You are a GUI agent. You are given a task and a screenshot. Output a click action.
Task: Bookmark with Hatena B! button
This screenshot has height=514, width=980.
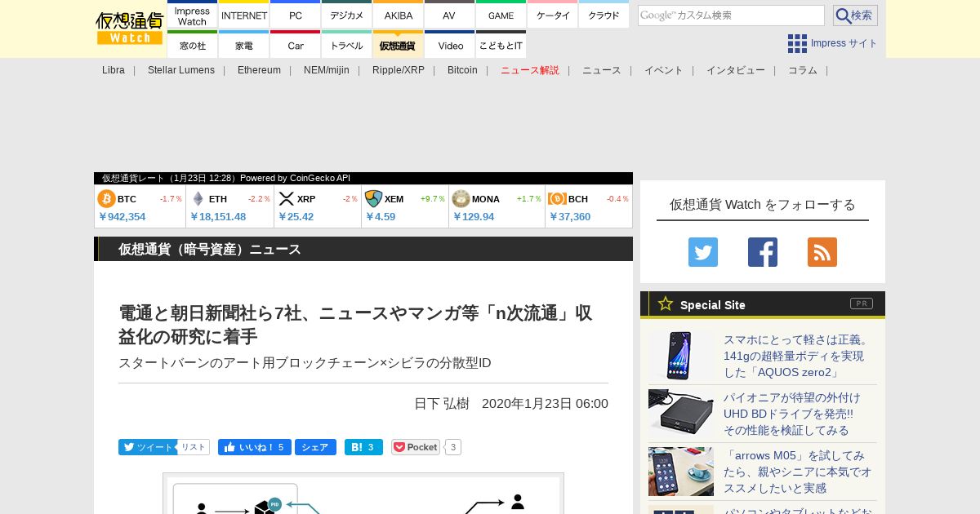(x=363, y=447)
